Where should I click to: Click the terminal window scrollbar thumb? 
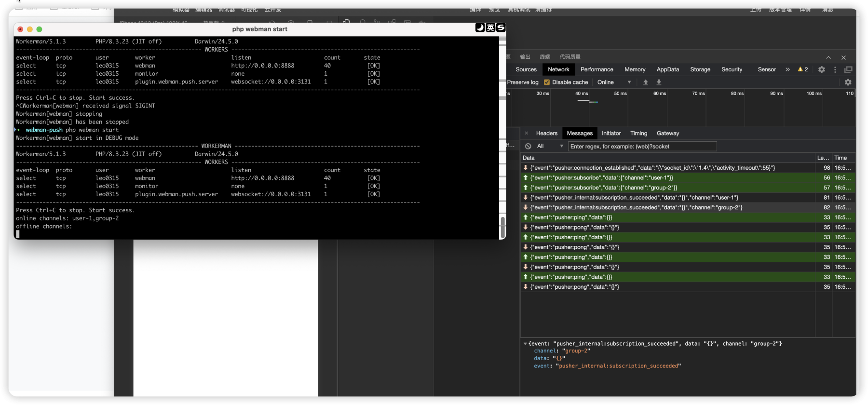pos(502,227)
